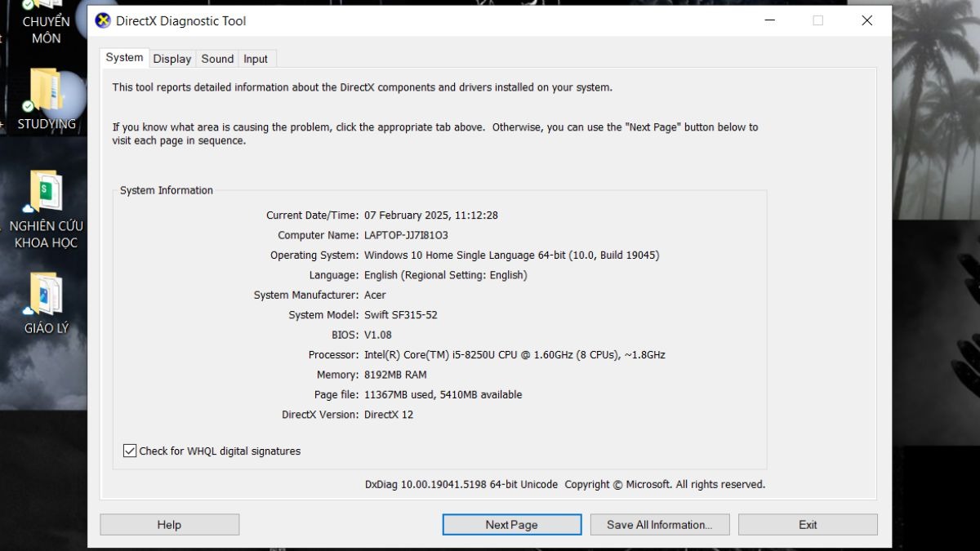Exit the DirectX Diagnostic Tool
Screen dimensions: 980x551
coord(808,525)
